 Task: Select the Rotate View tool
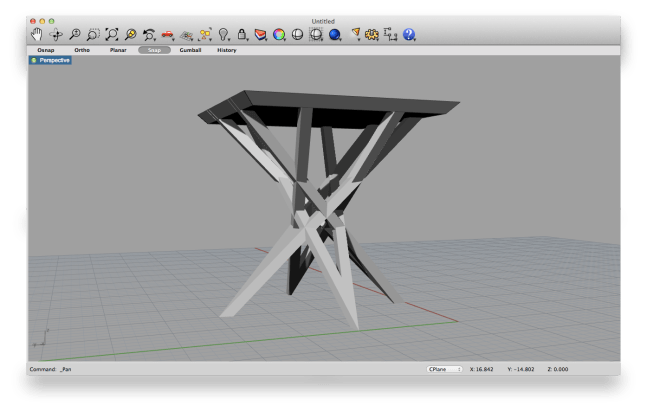[x=56, y=35]
